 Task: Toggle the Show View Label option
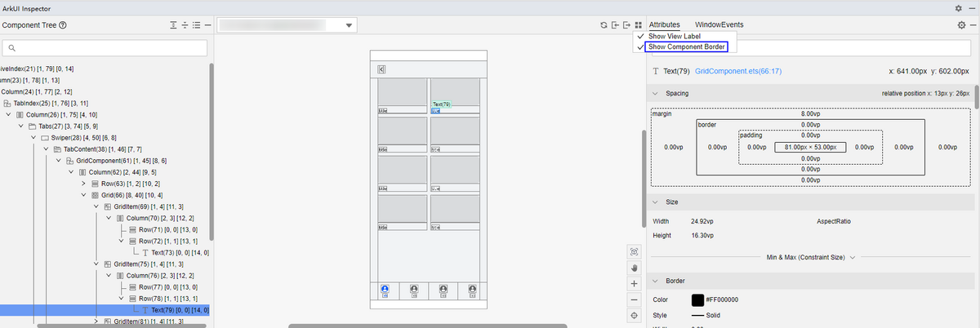pos(674,37)
